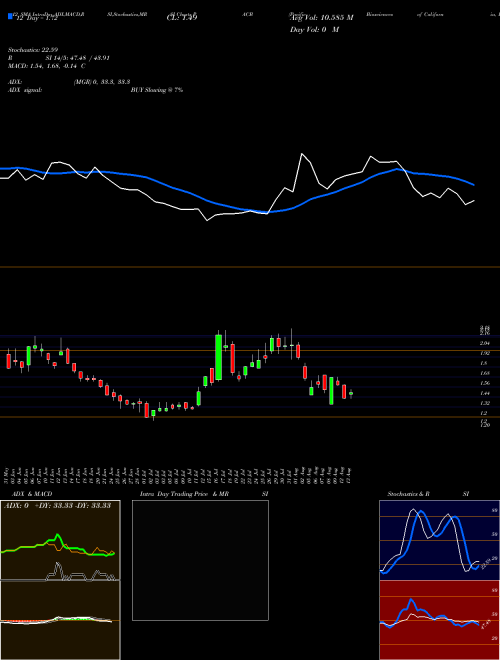This screenshot has height=660, width=500.
Task: Select the 'CL: 1.49' closing price label
Action: tap(182, 18)
